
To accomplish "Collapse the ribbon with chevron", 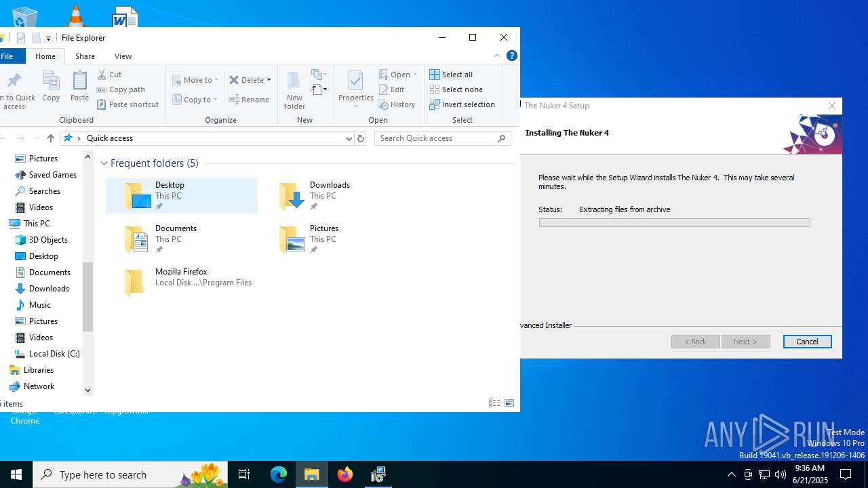I will [497, 56].
